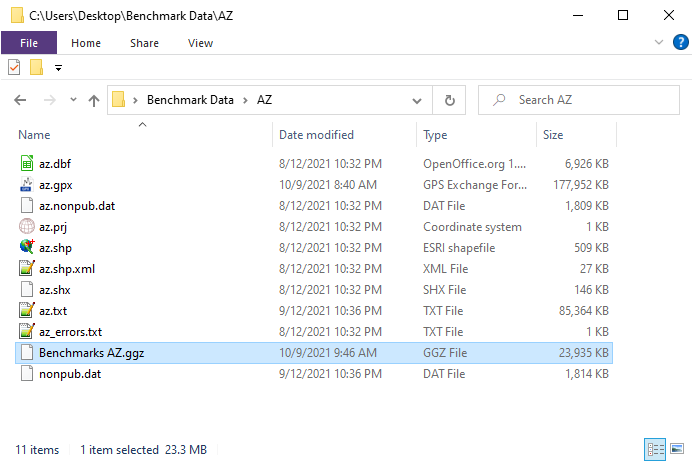Switch to Details view layout button
Image resolution: width=693 pixels, height=462 pixels.
click(655, 450)
